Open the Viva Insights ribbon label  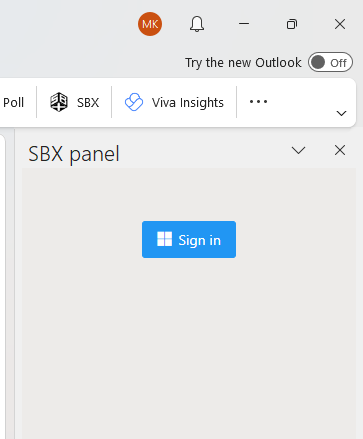coord(188,103)
